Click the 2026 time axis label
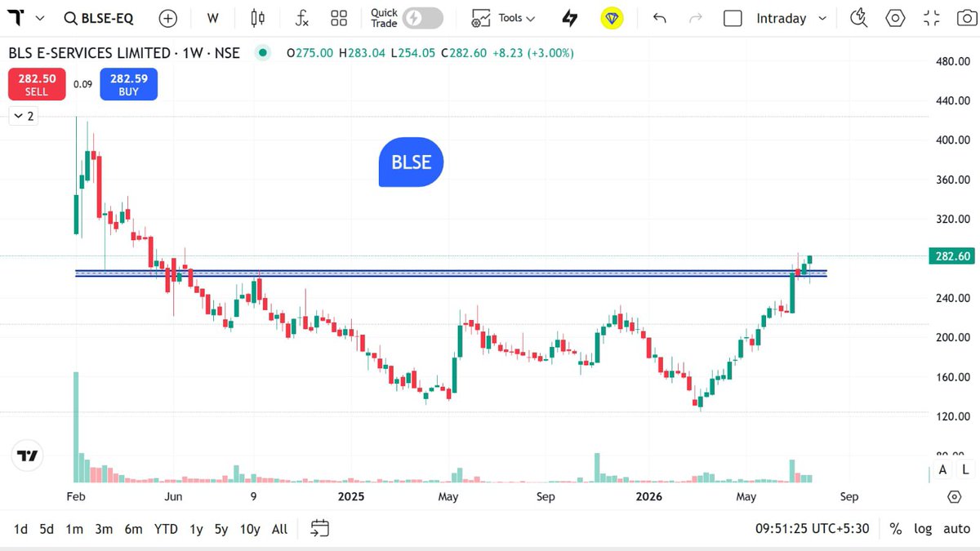Image resolution: width=980 pixels, height=551 pixels. [x=649, y=496]
